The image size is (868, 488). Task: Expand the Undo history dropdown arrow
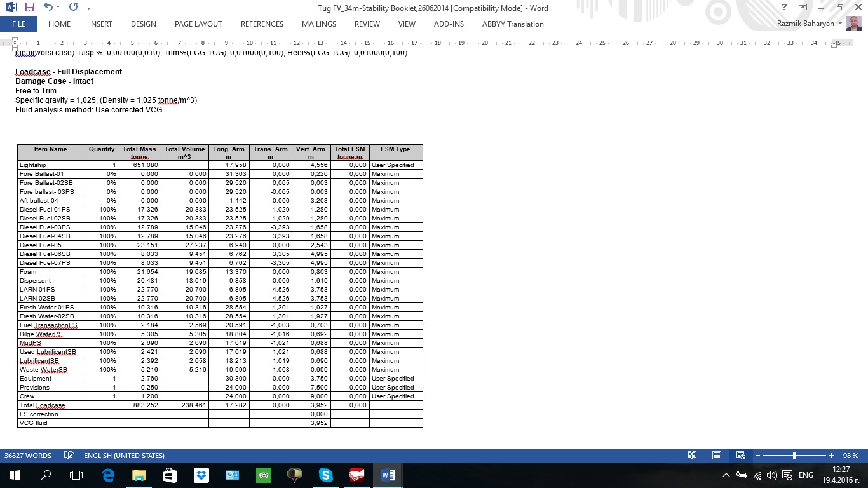click(x=58, y=8)
